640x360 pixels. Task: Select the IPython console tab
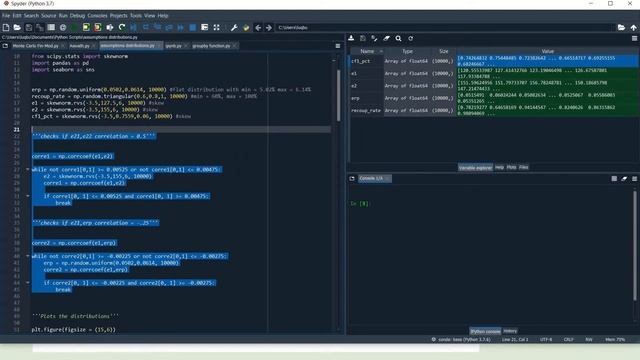tap(485, 331)
